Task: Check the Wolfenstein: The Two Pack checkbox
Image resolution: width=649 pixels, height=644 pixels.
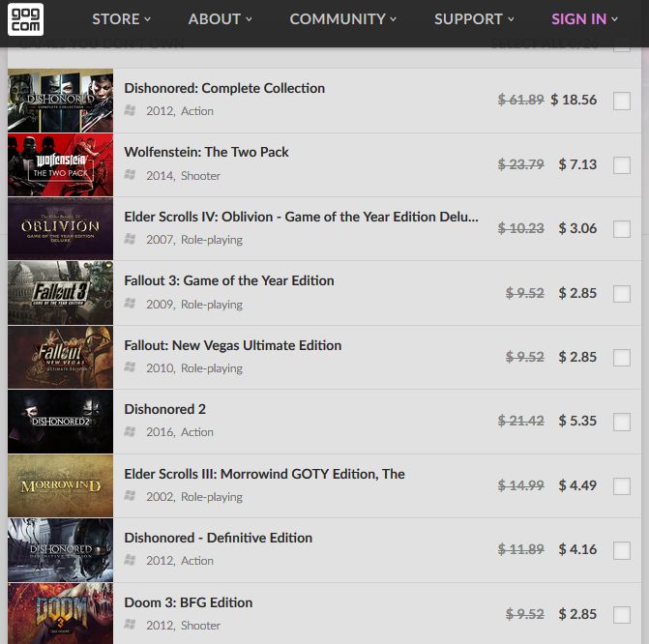Action: point(622,165)
